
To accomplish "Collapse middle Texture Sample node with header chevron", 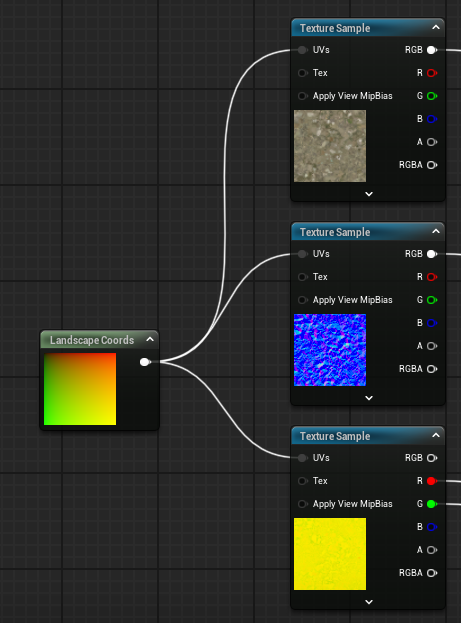I will pos(436,231).
